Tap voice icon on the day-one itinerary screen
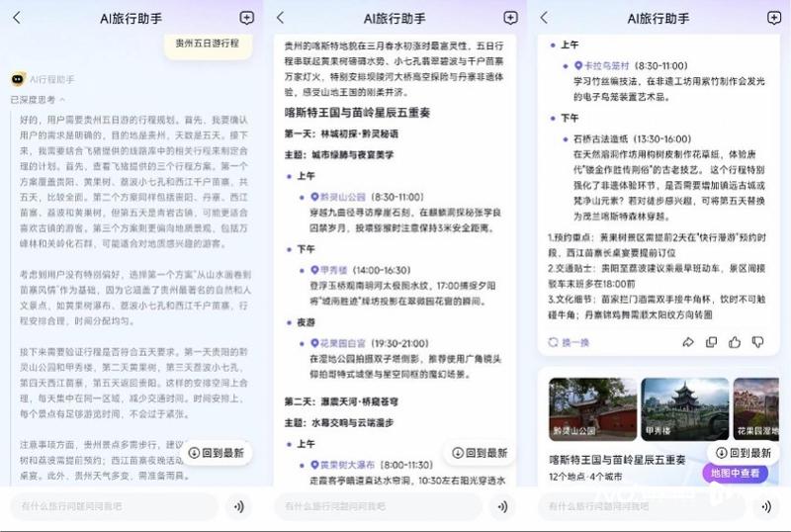Image resolution: width=791 pixels, height=532 pixels. point(503,506)
